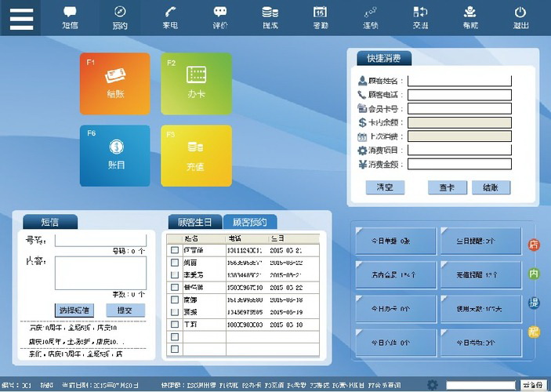The height and width of the screenshot is (392, 551).
Task: Click the 电话 column header
Action: (247, 238)
